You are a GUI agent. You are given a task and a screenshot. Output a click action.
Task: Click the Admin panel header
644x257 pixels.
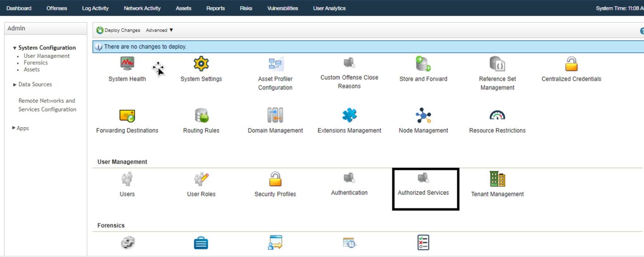coord(46,29)
